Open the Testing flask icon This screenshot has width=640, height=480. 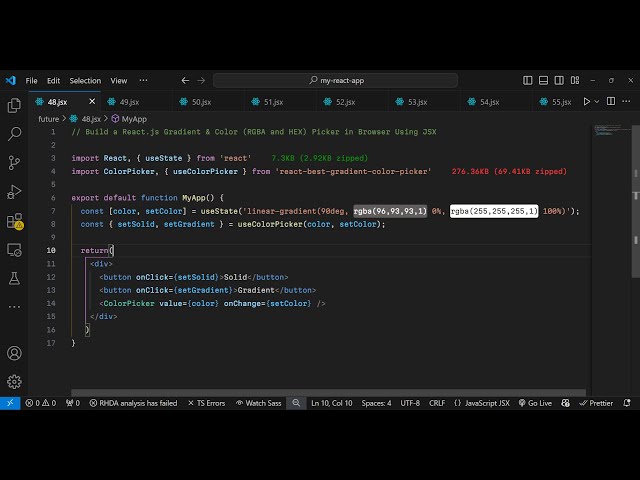point(14,278)
